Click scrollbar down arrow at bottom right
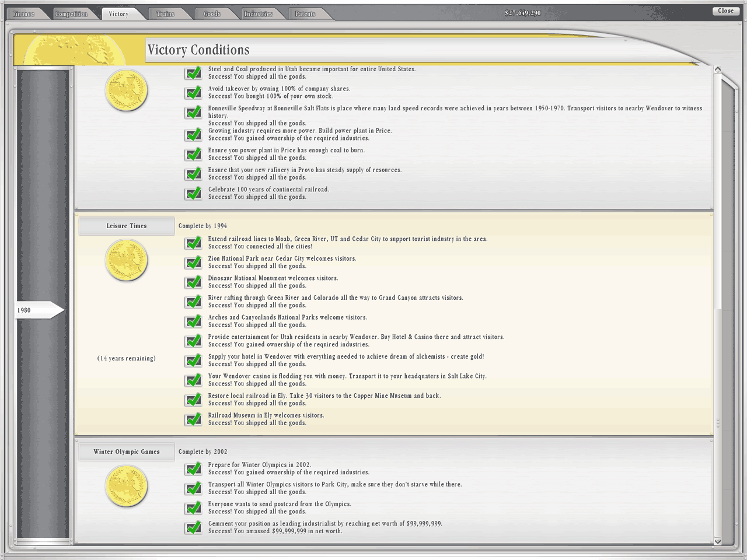The width and height of the screenshot is (747, 560). point(718,541)
